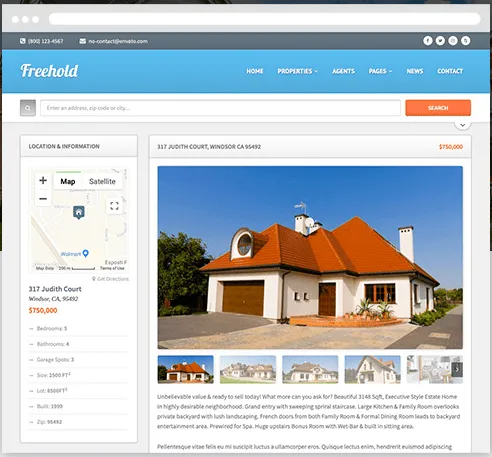Switch map to Satellite view

coord(102,181)
